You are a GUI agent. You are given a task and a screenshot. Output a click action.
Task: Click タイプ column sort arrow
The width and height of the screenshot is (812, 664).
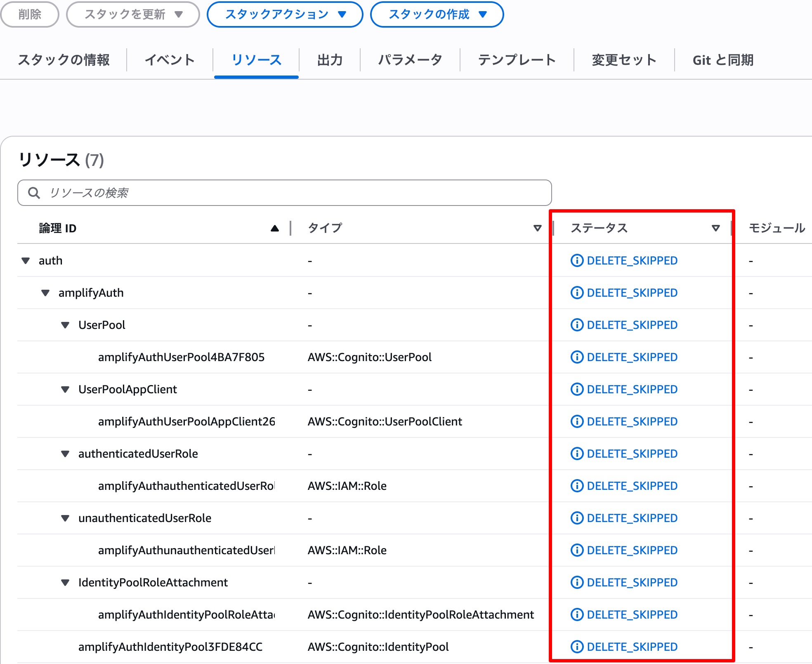[x=537, y=228]
